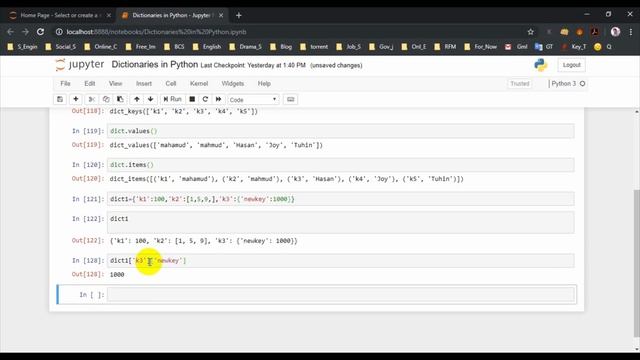Click the dict_values output text
The image size is (640, 360).
216,145
